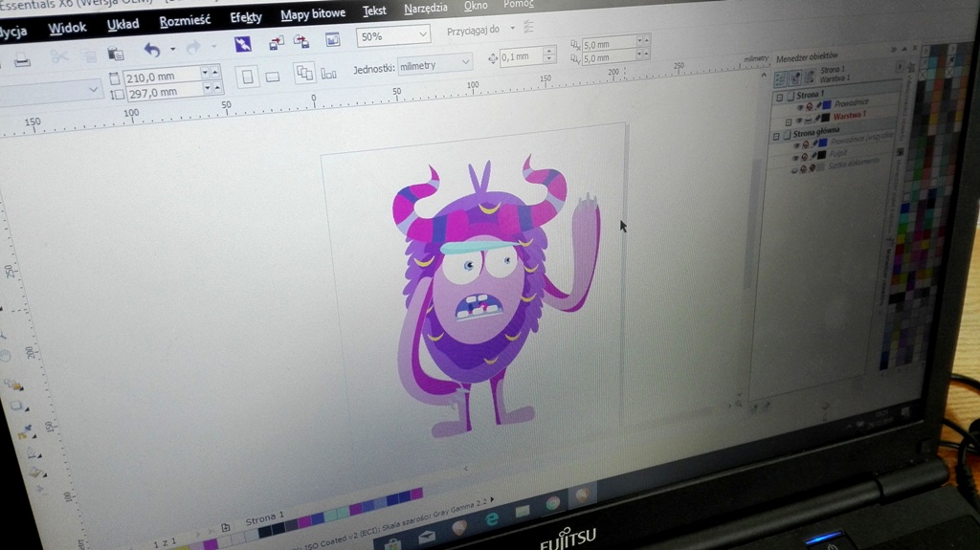This screenshot has height=550, width=980.
Task: Toggle visibility of Siatka dokumentu layer
Action: click(794, 170)
